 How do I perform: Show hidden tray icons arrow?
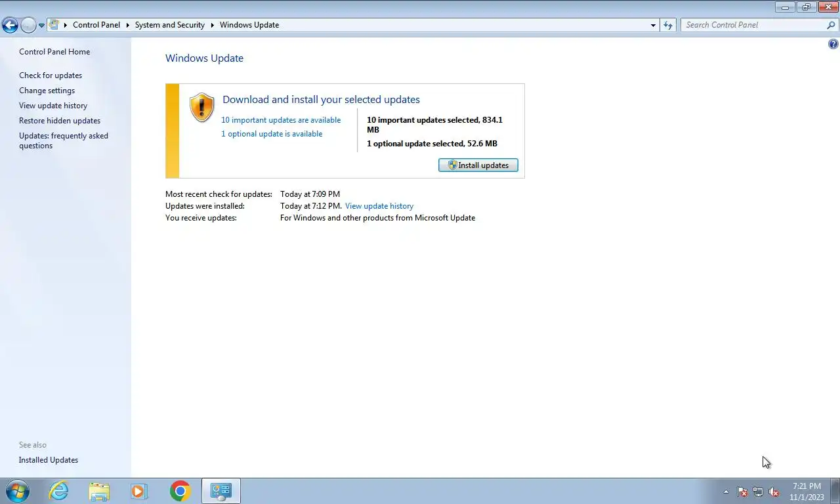click(726, 492)
